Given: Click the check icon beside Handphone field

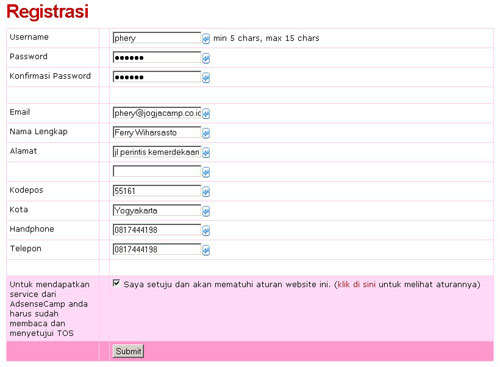Looking at the screenshot, I should 206,231.
